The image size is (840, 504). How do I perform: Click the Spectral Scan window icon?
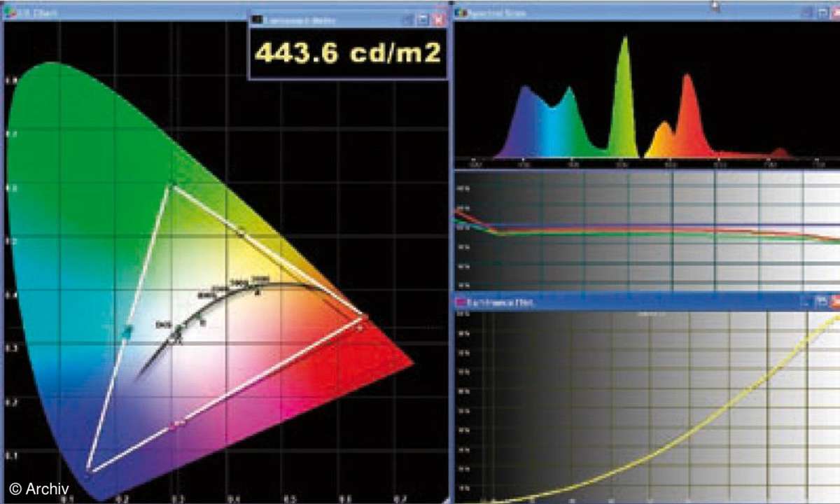[x=461, y=13]
